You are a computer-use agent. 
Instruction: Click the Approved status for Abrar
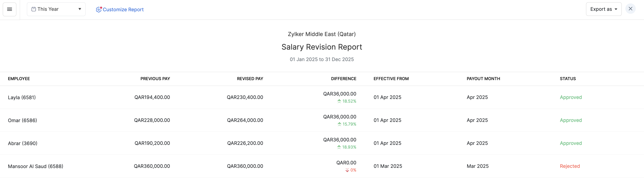(x=570, y=143)
